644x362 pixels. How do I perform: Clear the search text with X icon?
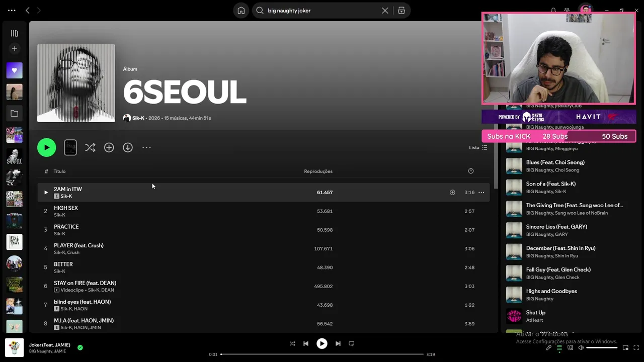(385, 11)
